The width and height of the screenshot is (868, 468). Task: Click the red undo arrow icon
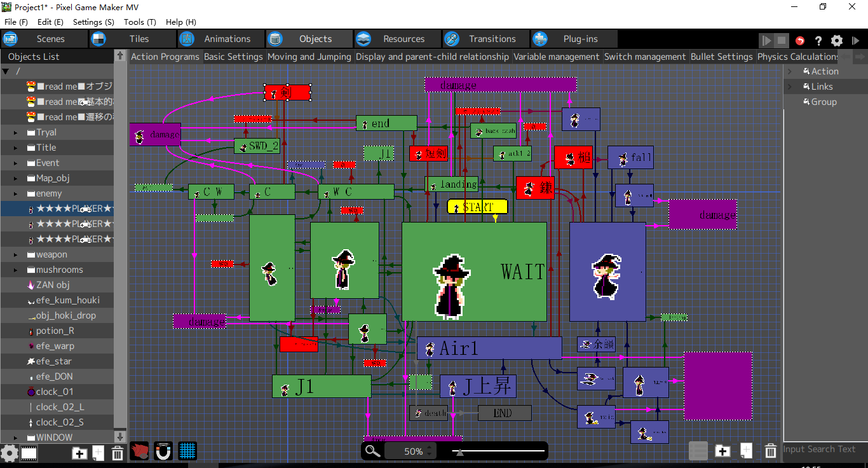[x=800, y=40]
